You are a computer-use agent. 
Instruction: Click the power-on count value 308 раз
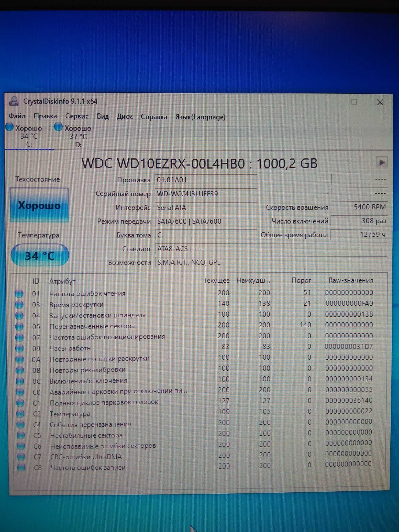pos(359,221)
